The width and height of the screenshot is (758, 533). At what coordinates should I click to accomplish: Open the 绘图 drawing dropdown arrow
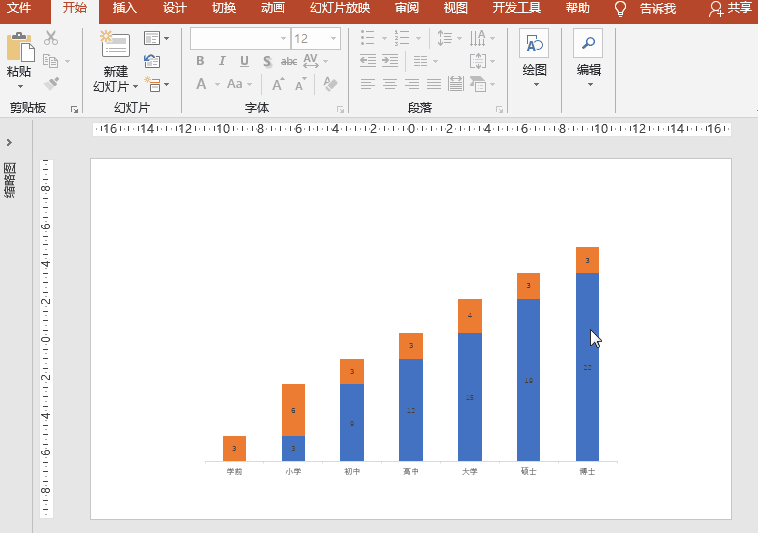click(536, 85)
